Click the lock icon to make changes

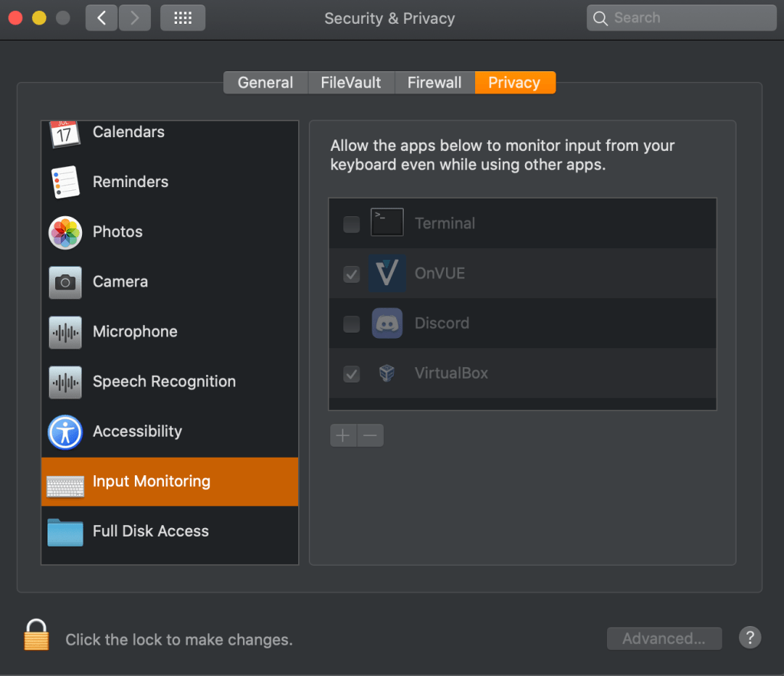pos(36,635)
